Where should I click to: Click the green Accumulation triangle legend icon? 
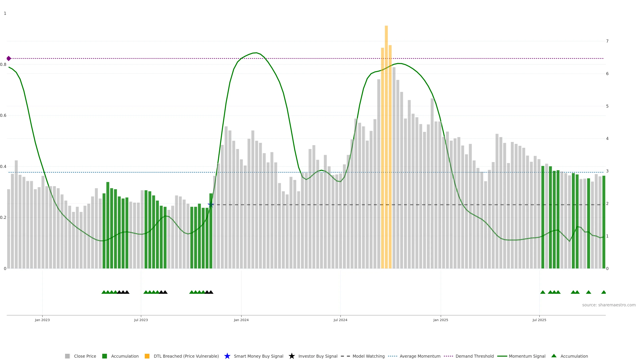(x=554, y=356)
